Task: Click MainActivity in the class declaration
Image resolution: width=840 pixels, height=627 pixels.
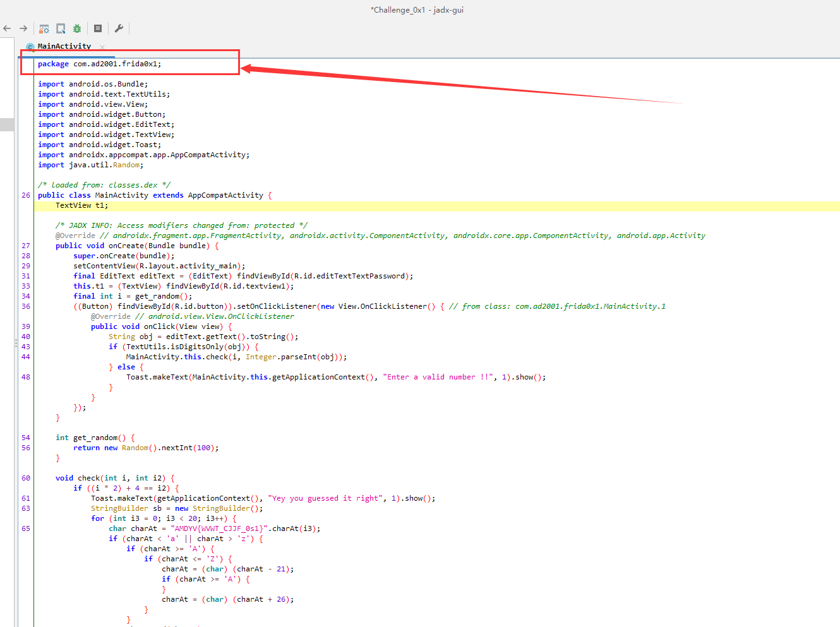Action: (x=122, y=195)
